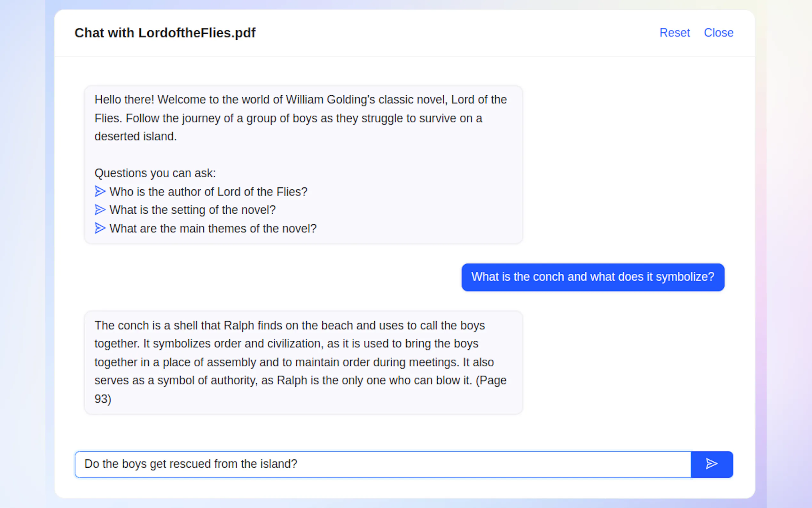Viewport: 812px width, 508px height.
Task: Click the arrow icon beside the author question
Action: pos(100,192)
